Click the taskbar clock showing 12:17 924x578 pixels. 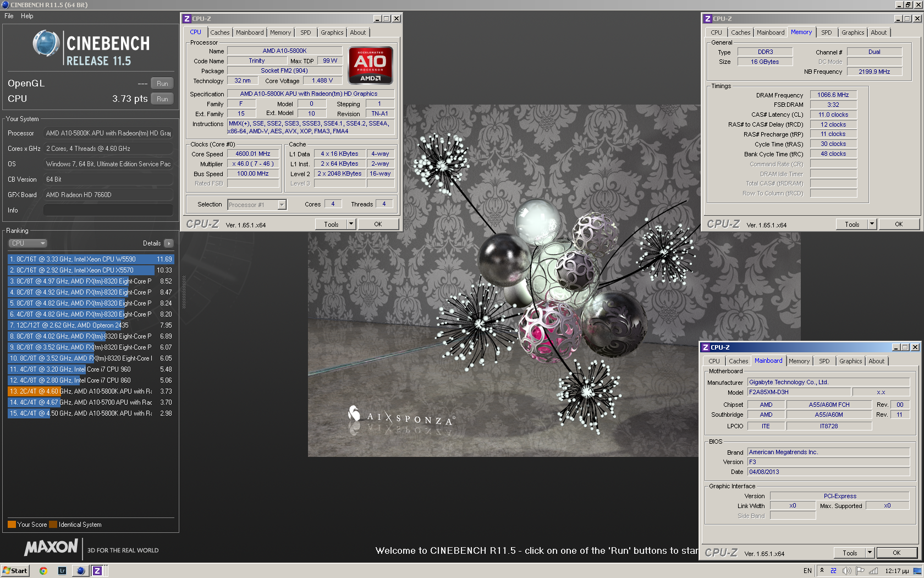tap(897, 571)
